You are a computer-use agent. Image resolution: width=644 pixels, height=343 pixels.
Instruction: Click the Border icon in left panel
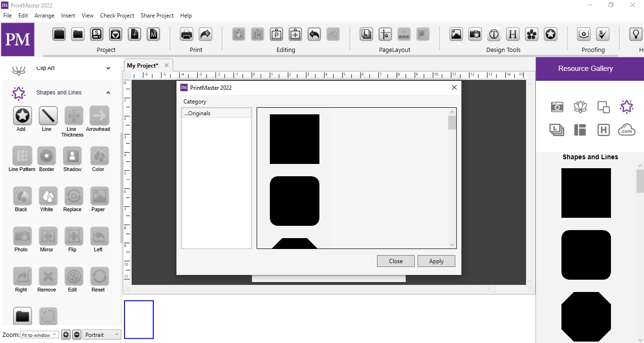tap(46, 155)
